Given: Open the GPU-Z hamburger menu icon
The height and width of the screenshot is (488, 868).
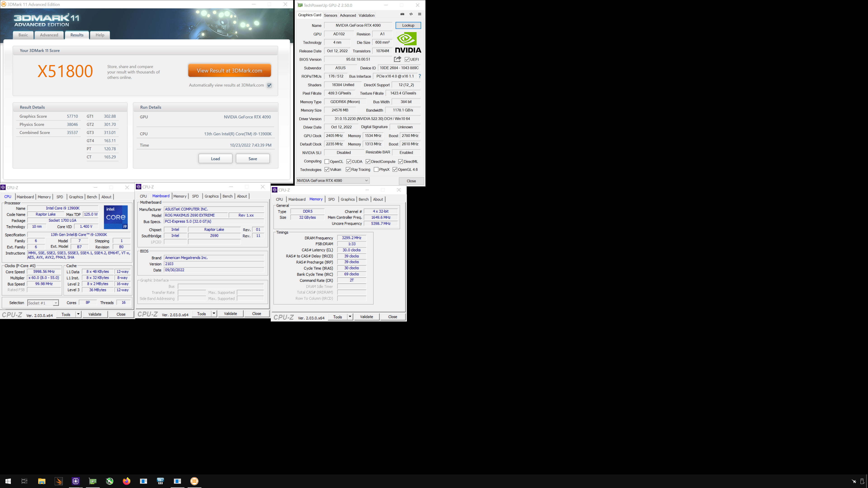Looking at the screenshot, I should 420,14.
